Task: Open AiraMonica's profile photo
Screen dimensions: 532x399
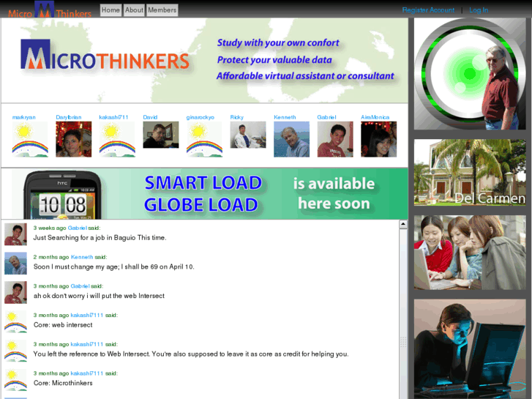Action: click(x=378, y=139)
